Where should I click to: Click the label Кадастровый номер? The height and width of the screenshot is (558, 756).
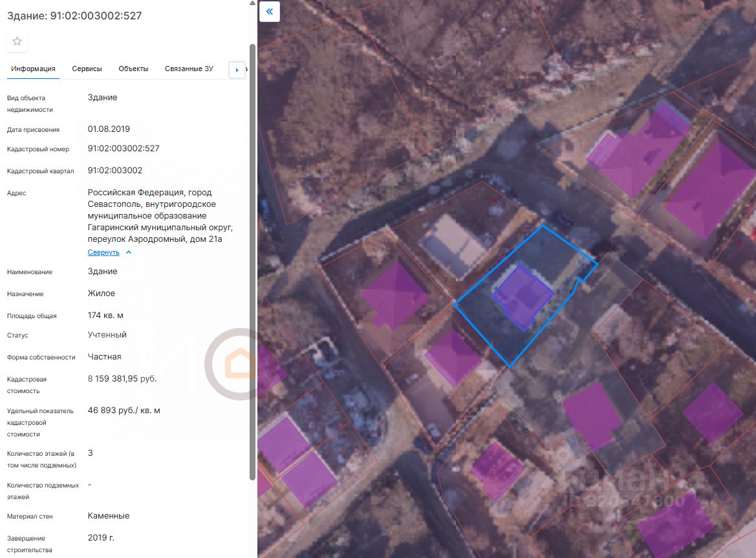[38, 149]
